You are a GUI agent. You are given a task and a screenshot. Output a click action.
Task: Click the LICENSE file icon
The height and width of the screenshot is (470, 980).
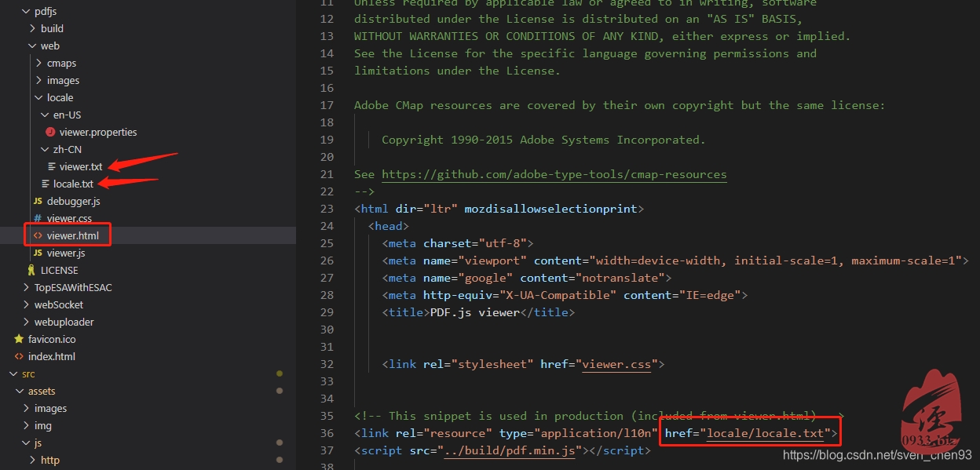point(31,270)
